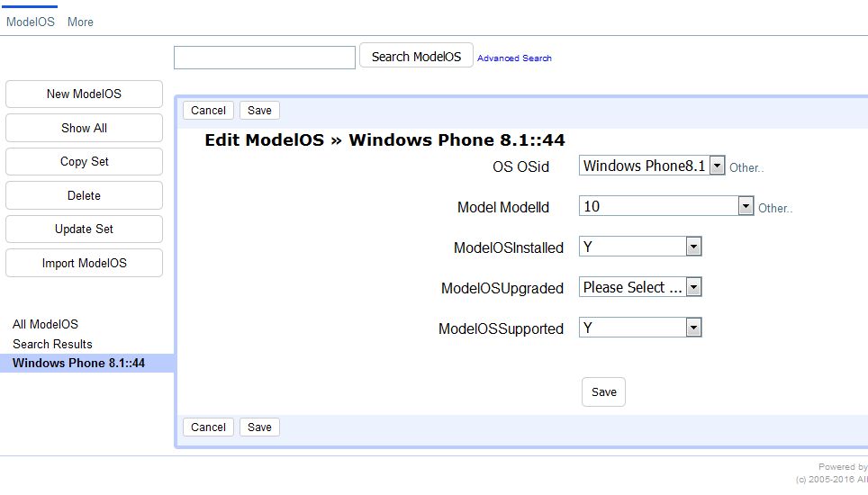This screenshot has height=495, width=868.
Task: Click the top Cancel button
Action: pyautogui.click(x=208, y=110)
